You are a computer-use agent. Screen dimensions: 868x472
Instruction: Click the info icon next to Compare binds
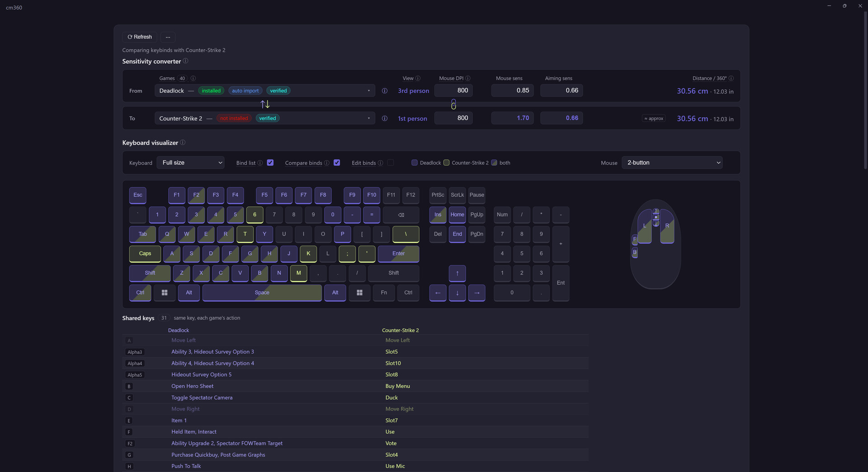click(x=327, y=163)
